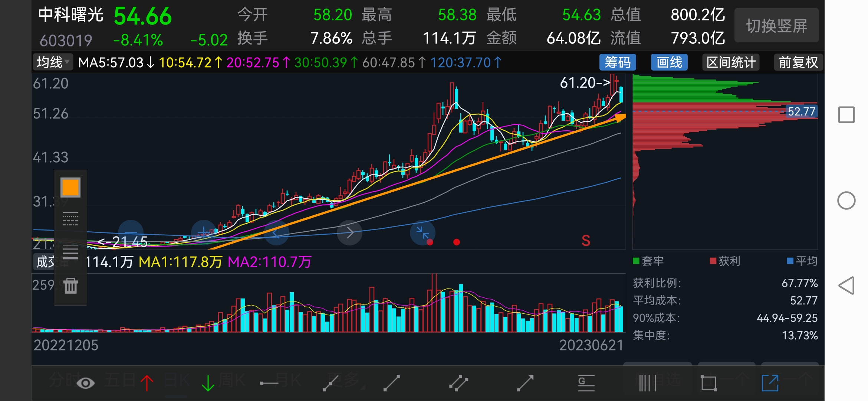868x401 pixels.
Task: Open the 均线 indicator dropdown
Action: (53, 62)
